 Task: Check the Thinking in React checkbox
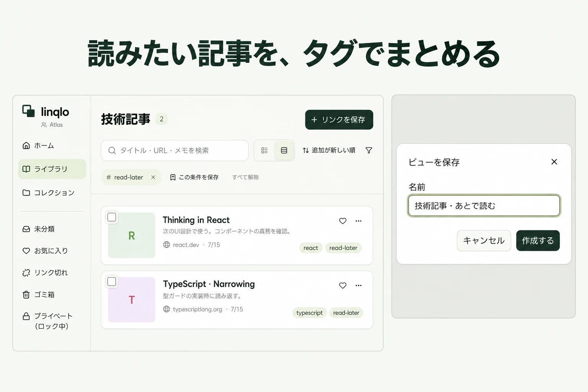click(x=112, y=217)
